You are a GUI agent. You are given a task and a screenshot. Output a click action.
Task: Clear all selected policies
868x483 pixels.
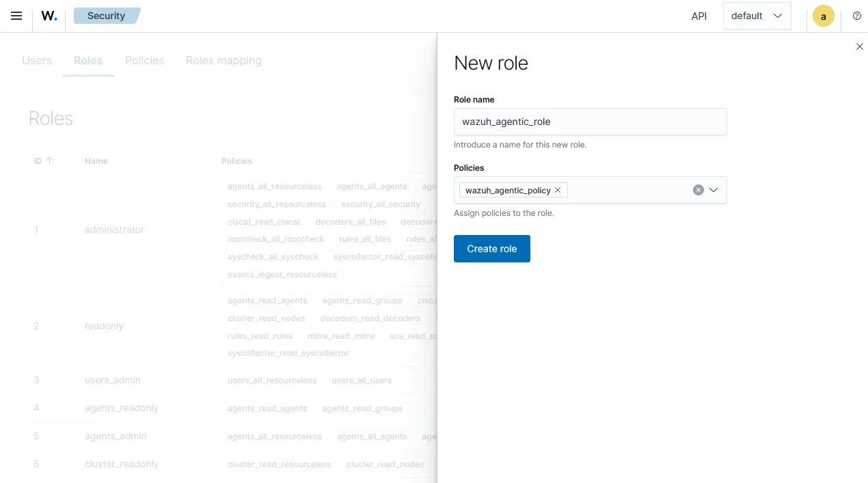pyautogui.click(x=699, y=190)
